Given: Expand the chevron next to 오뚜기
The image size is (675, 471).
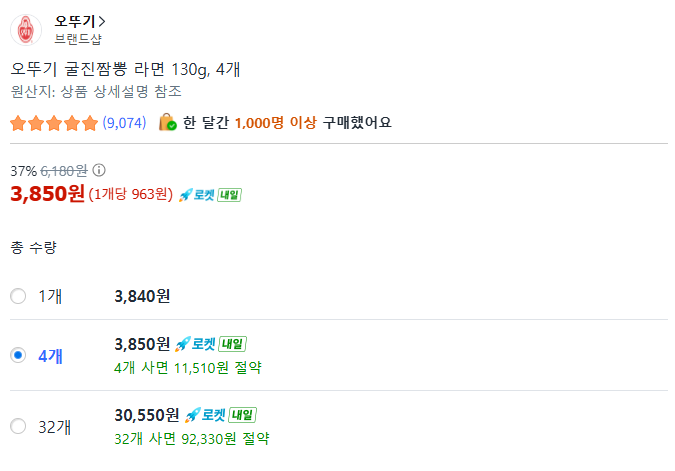Looking at the screenshot, I should [103, 21].
